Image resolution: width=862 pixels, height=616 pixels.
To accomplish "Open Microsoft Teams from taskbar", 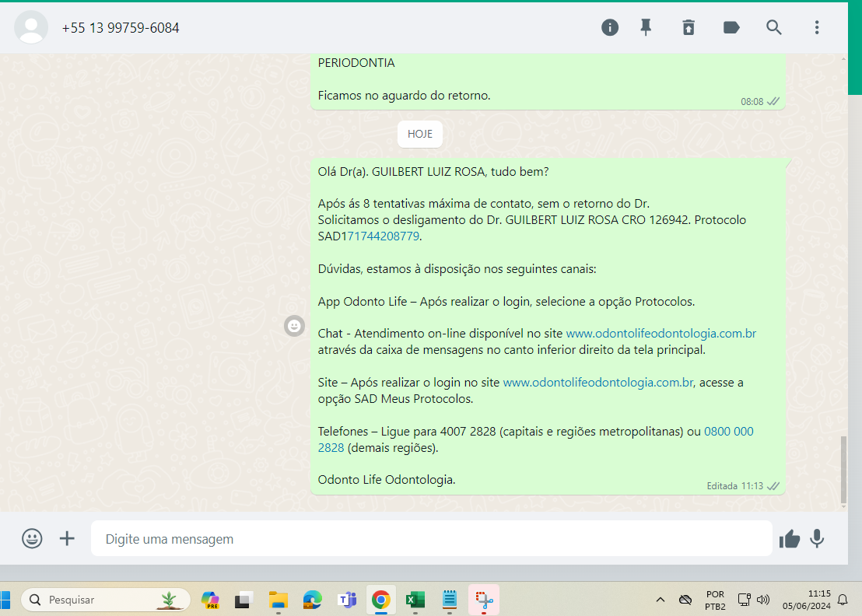I will tap(347, 600).
